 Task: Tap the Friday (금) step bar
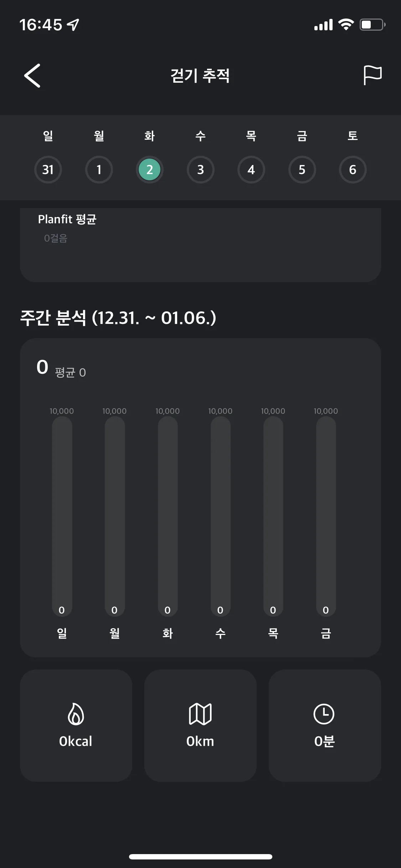326,516
